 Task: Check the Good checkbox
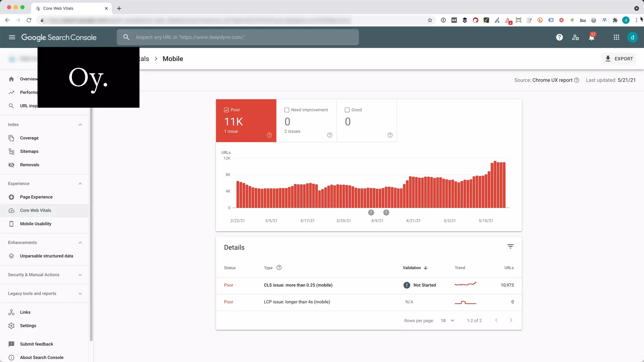347,110
